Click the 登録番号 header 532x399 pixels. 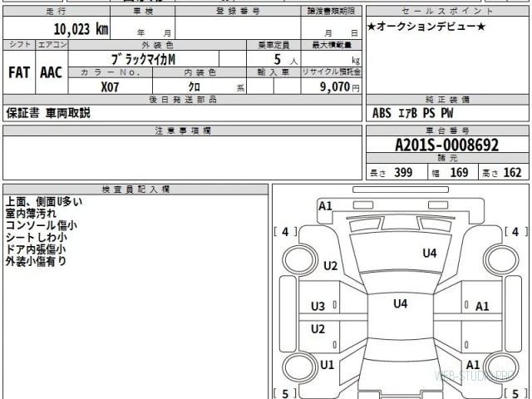(x=238, y=11)
